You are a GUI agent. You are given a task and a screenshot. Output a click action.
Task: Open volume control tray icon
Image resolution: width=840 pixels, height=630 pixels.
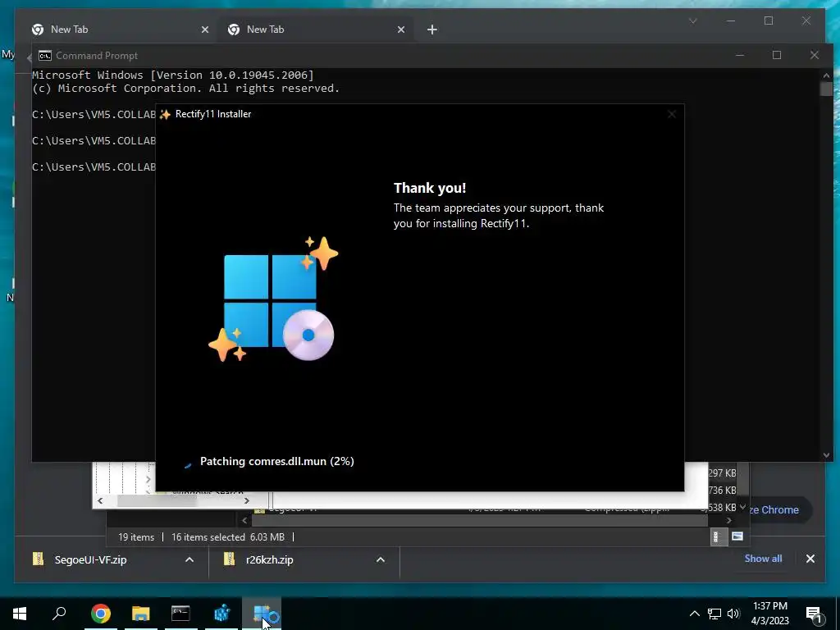tap(733, 614)
